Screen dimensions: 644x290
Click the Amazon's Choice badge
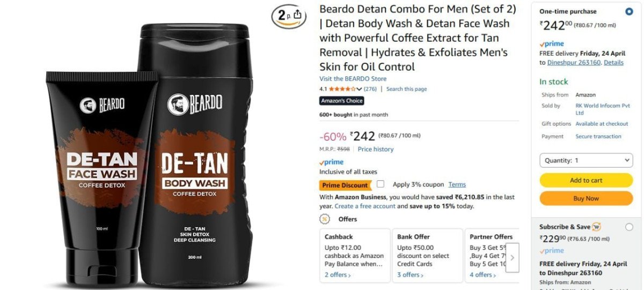342,101
